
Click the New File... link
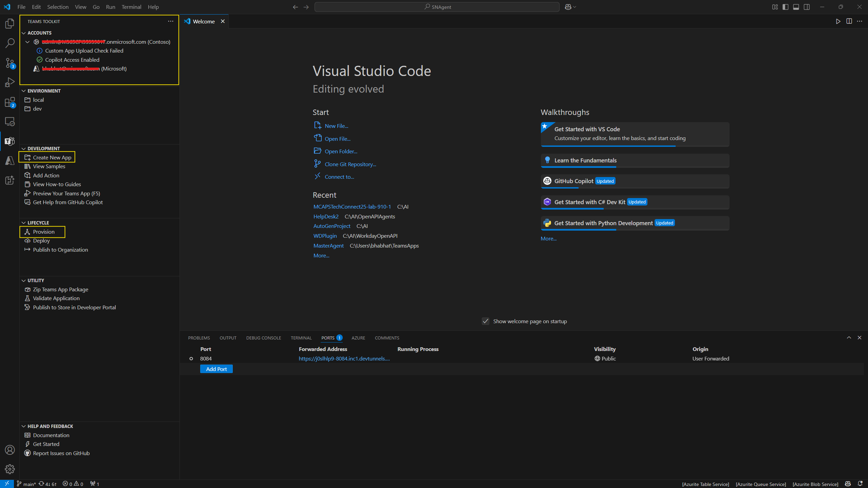(336, 126)
